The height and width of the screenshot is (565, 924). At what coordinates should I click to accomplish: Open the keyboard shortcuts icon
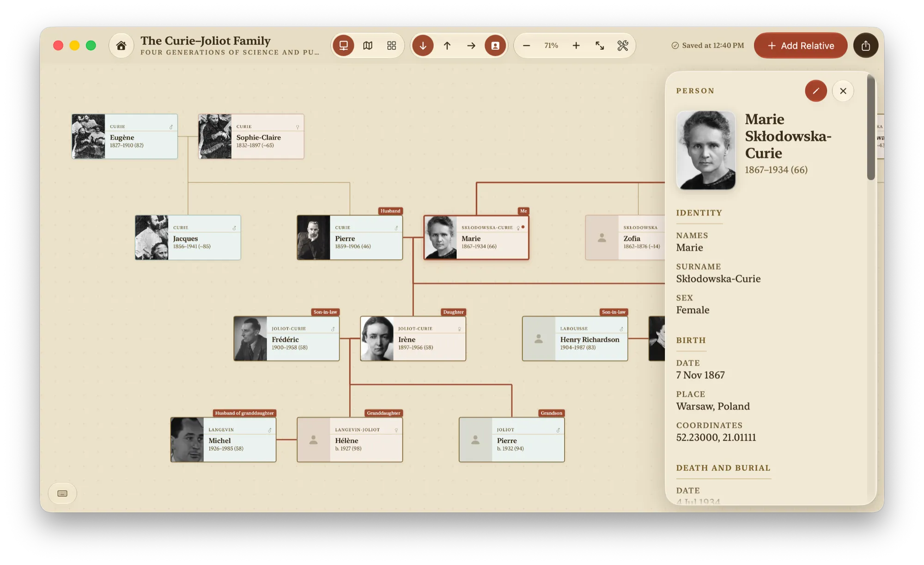[62, 493]
